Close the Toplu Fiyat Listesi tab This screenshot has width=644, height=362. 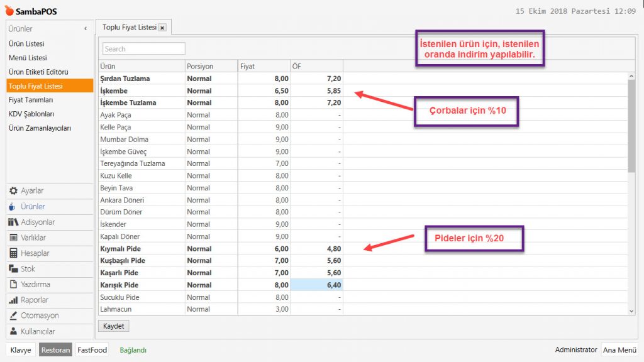pos(162,28)
